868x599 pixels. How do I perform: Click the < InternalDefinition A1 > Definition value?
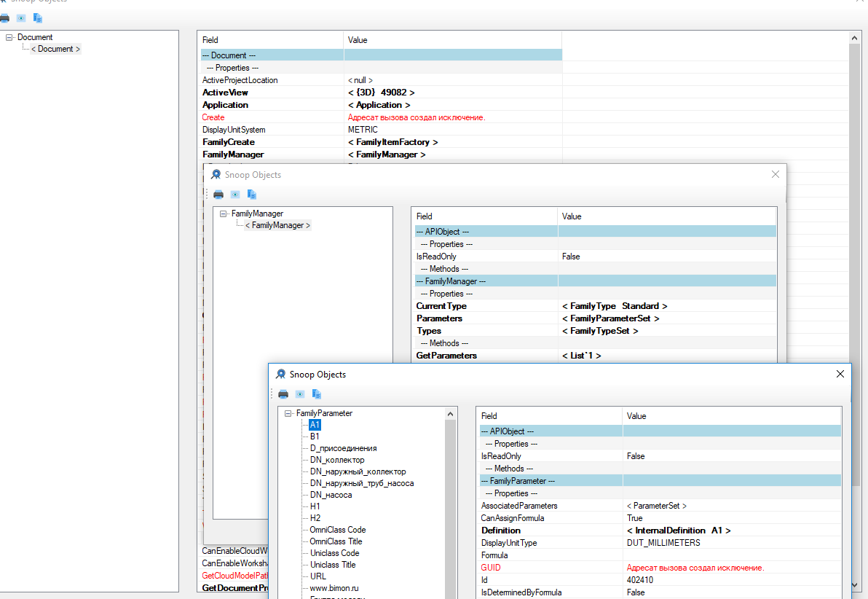click(x=679, y=530)
